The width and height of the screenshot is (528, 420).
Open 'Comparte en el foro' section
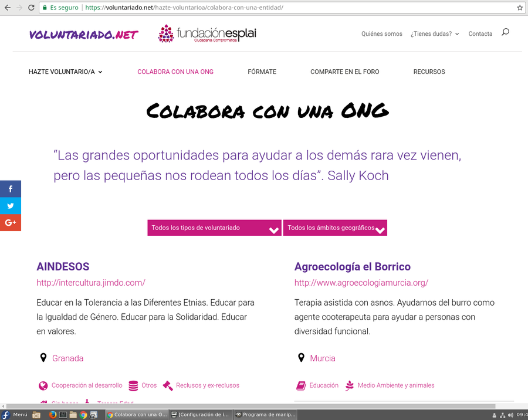(344, 72)
